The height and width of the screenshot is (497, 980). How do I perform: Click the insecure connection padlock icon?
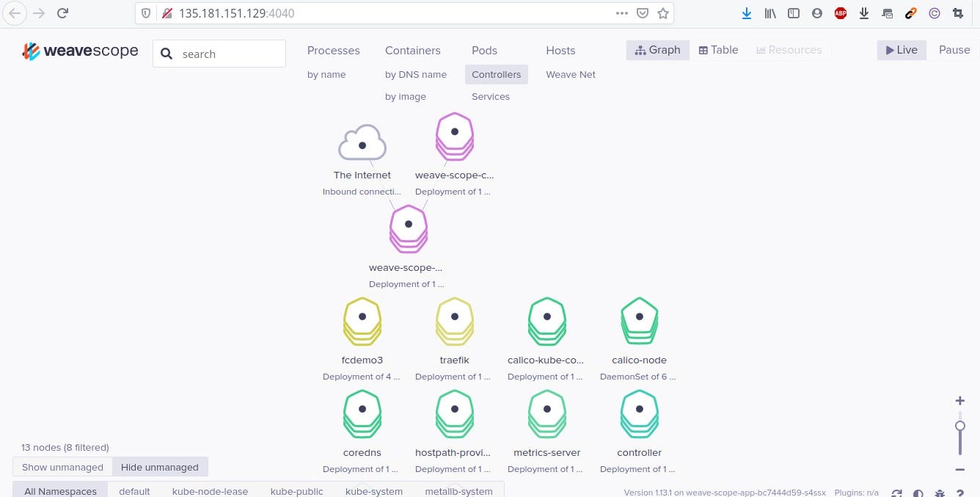point(167,12)
